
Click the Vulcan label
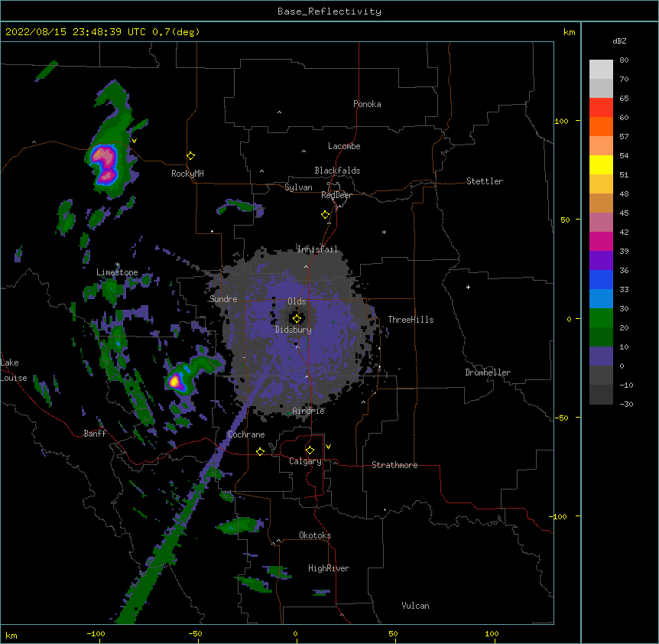pos(415,606)
